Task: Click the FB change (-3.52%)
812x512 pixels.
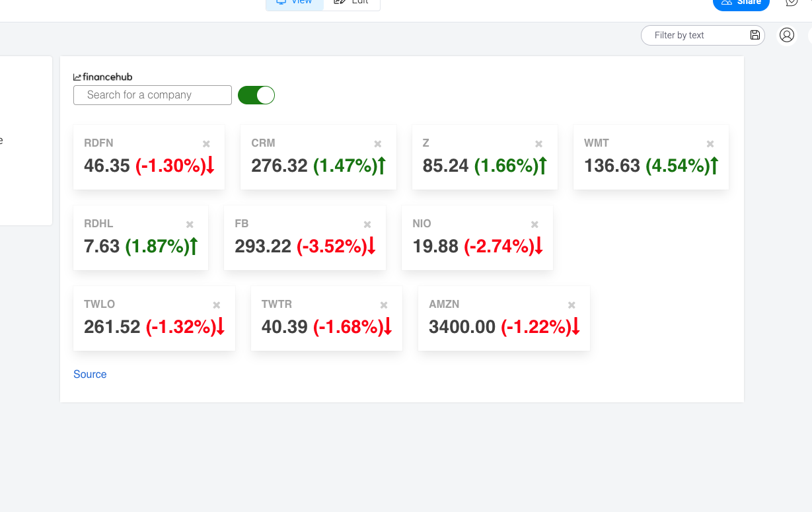Action: [331, 246]
